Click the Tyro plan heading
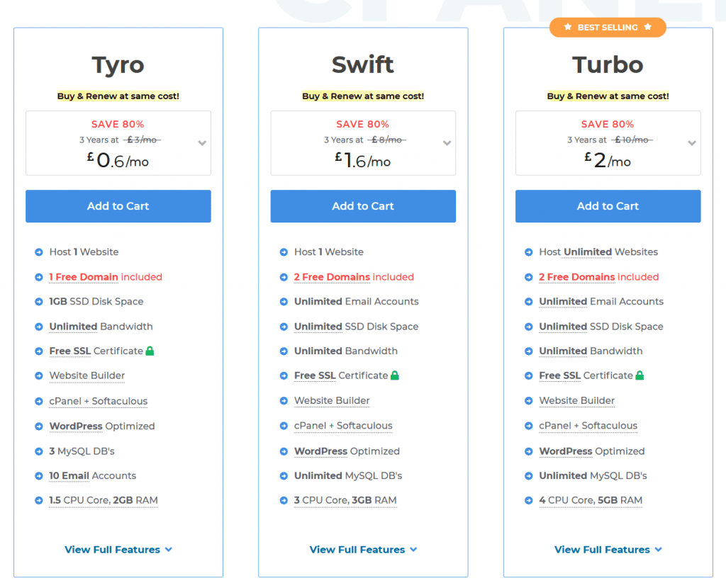Image resolution: width=726 pixels, height=588 pixels. tap(118, 64)
